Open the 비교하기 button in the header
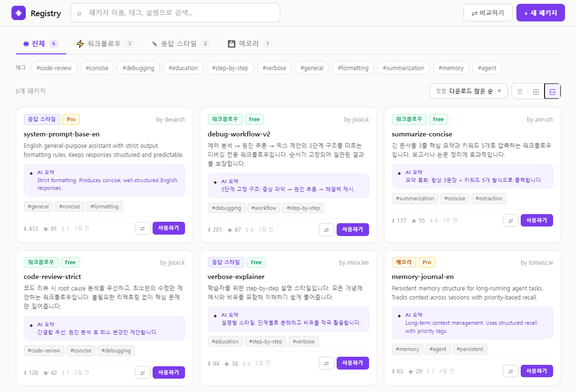The width and height of the screenshot is (576, 392). point(488,12)
